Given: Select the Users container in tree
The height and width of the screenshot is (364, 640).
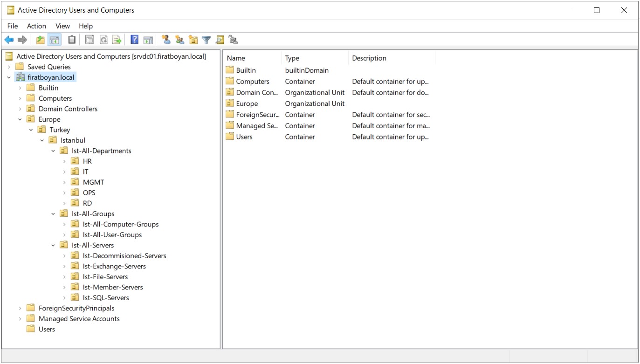Looking at the screenshot, I should tap(47, 329).
